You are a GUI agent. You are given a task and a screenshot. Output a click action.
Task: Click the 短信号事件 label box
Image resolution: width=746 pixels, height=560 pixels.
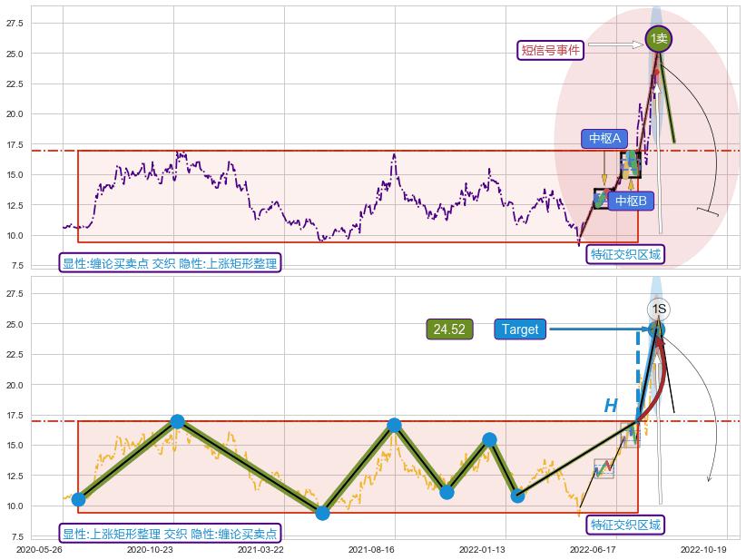(x=550, y=51)
